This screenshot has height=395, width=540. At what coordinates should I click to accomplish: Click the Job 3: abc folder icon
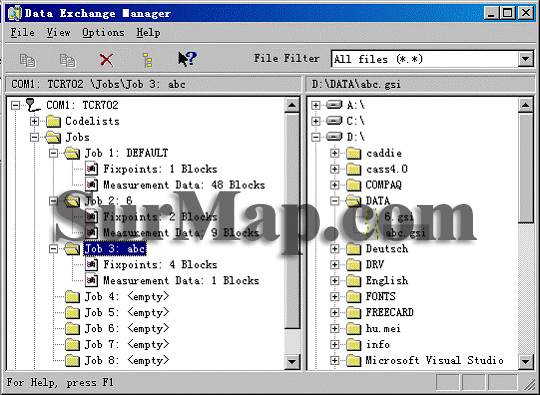(x=72, y=249)
